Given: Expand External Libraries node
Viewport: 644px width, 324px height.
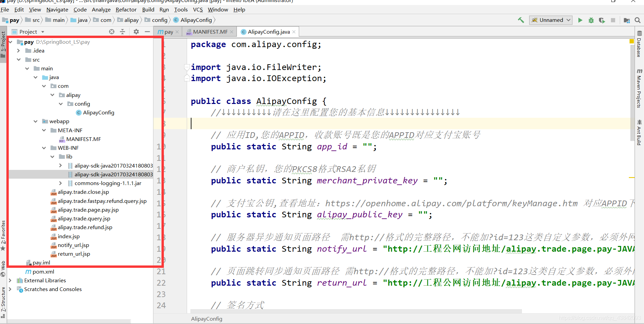Looking at the screenshot, I should (10, 281).
